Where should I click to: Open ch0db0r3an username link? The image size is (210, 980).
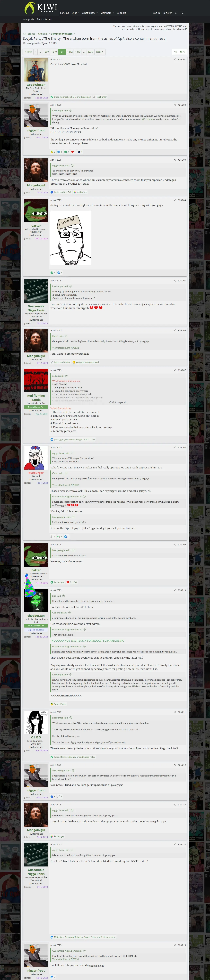point(36,616)
